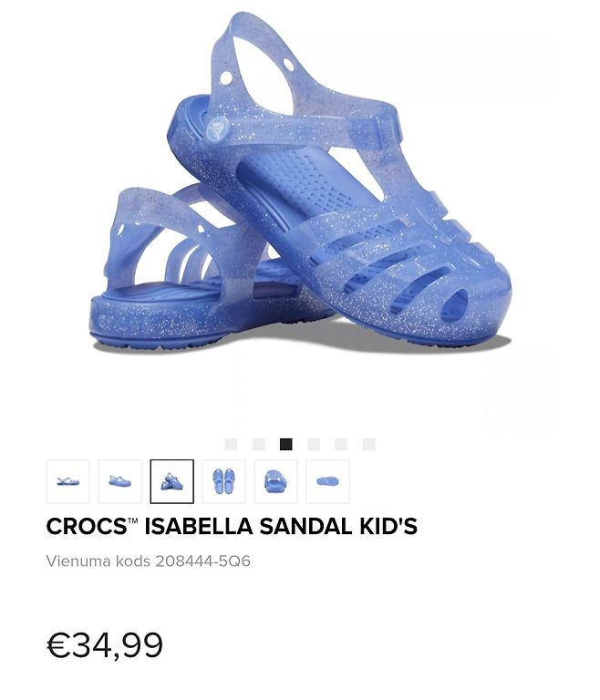This screenshot has width=600, height=700.
Task: Jump to the fourth carousel dot
Action: click(x=314, y=444)
